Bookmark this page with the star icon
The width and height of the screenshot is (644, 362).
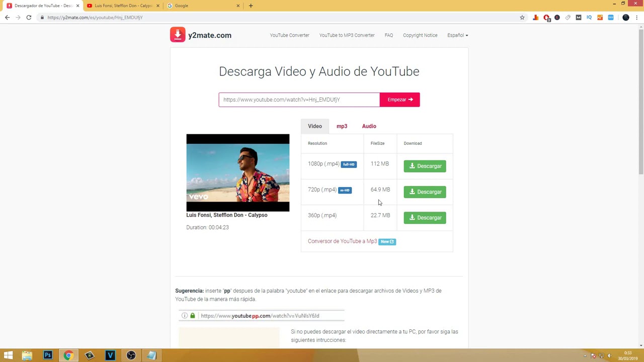point(522,18)
